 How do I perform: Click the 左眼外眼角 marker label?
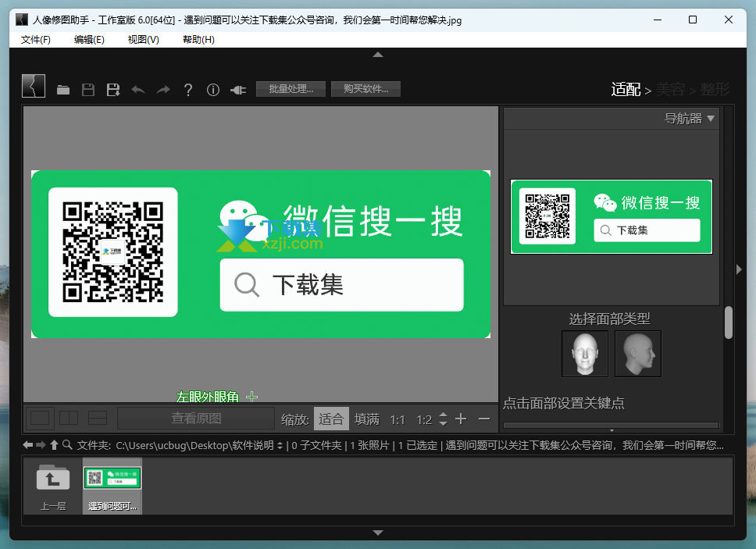pyautogui.click(x=207, y=397)
